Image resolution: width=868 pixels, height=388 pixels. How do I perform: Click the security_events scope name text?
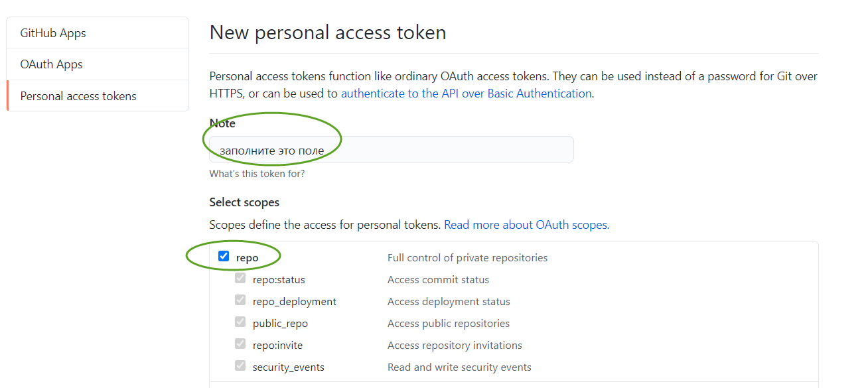click(x=288, y=367)
